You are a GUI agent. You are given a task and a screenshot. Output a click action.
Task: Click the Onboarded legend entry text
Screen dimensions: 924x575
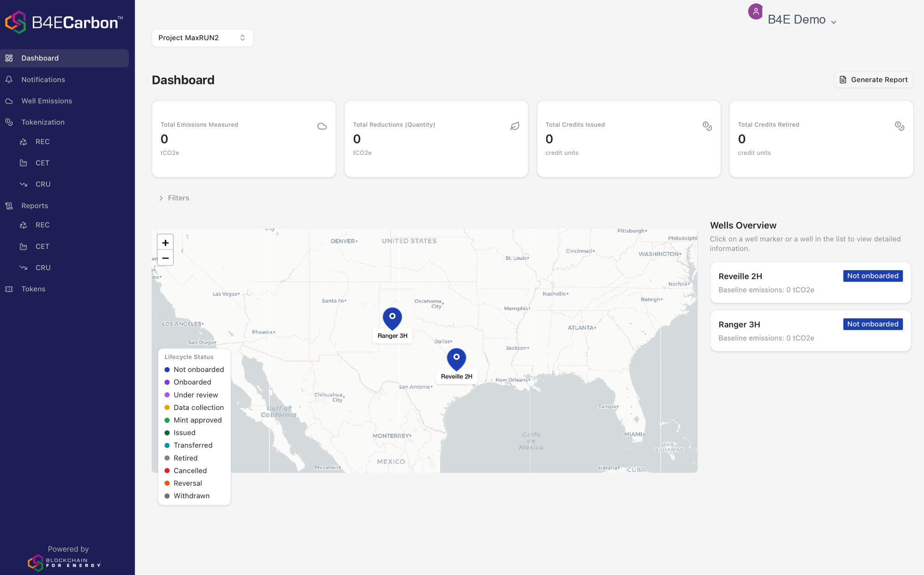192,382
